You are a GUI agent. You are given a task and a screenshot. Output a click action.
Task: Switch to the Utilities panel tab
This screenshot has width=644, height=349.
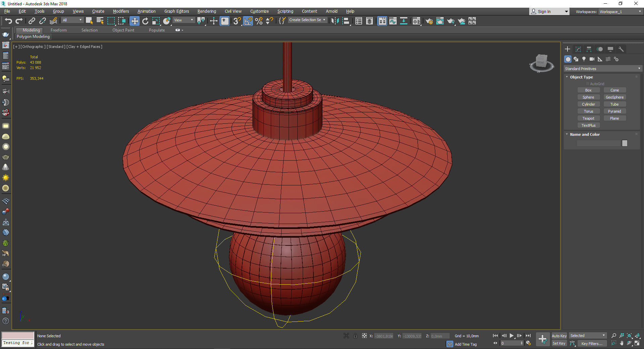pos(621,49)
